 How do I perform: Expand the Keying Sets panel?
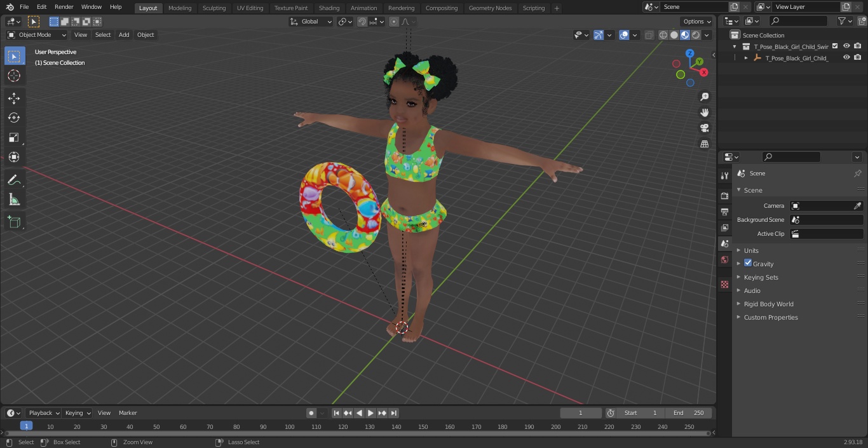761,277
